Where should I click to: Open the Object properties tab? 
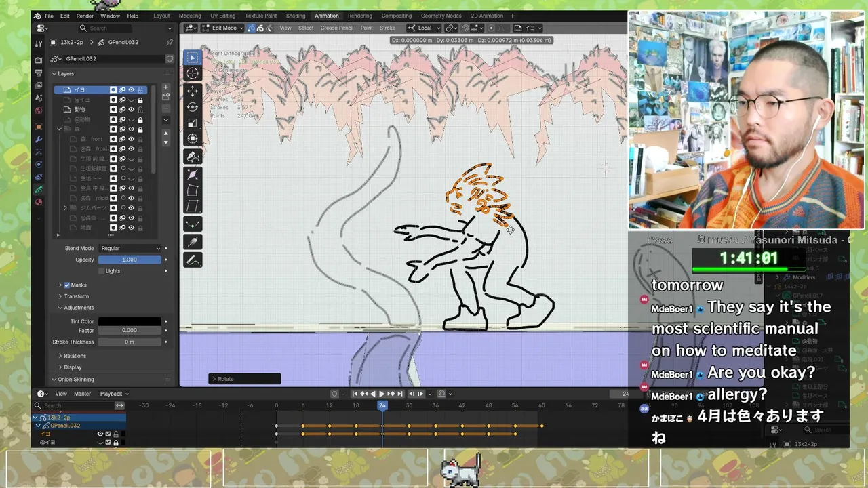(x=39, y=127)
